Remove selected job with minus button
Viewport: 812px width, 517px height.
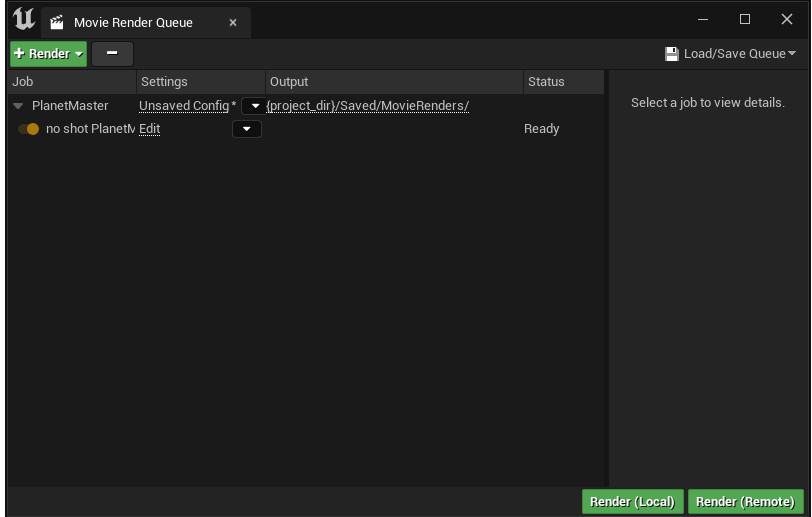coord(112,54)
